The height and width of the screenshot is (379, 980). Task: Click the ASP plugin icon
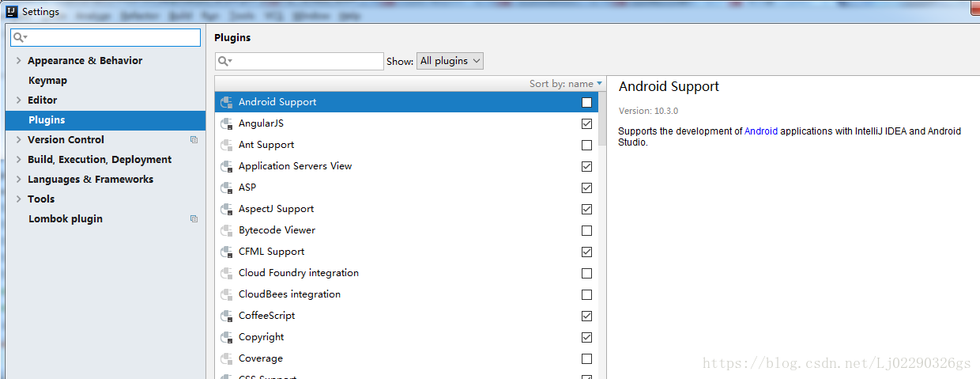point(227,188)
